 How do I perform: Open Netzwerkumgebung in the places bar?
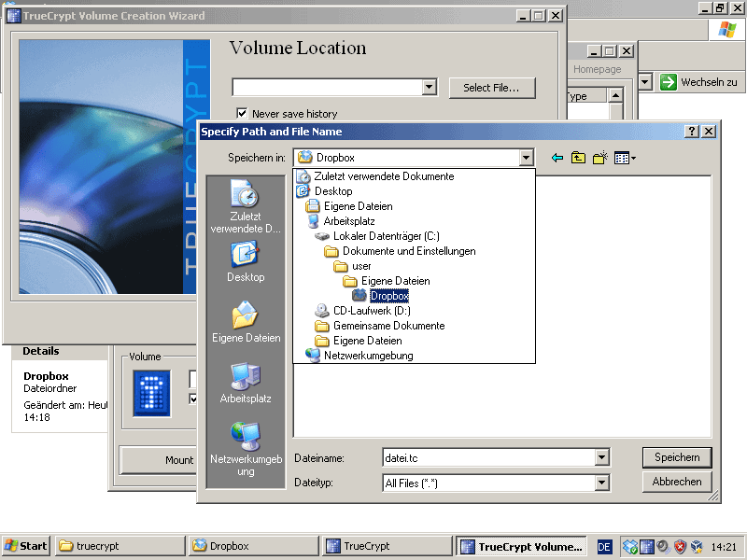click(x=246, y=449)
